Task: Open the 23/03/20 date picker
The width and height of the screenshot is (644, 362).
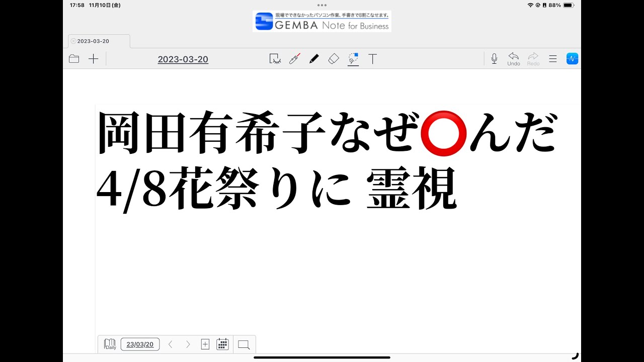Action: [x=140, y=344]
